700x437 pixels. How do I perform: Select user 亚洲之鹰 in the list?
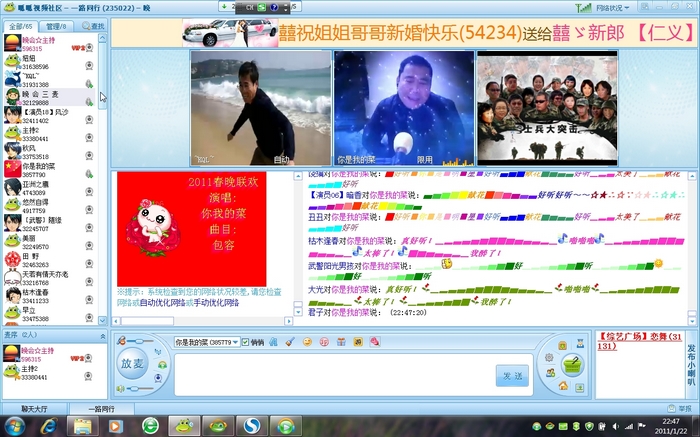[49, 188]
